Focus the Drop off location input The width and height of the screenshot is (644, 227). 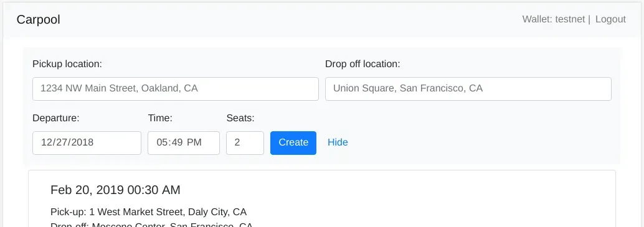pos(468,89)
